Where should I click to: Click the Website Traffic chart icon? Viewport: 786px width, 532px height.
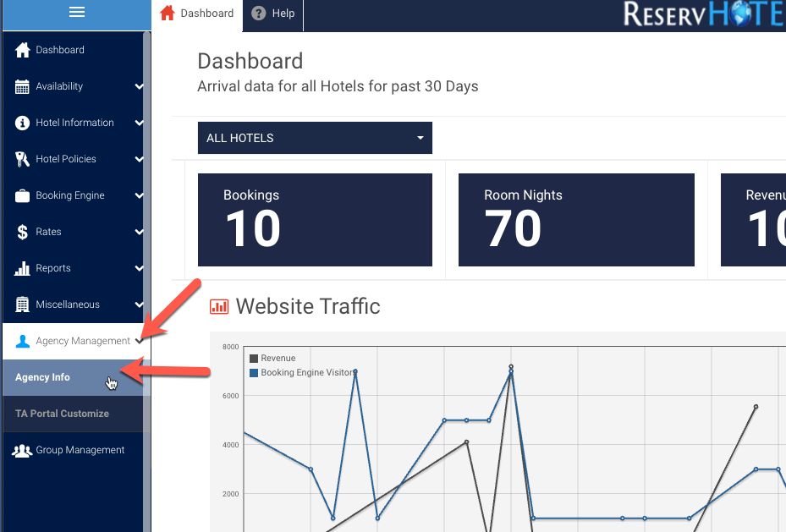(x=219, y=306)
